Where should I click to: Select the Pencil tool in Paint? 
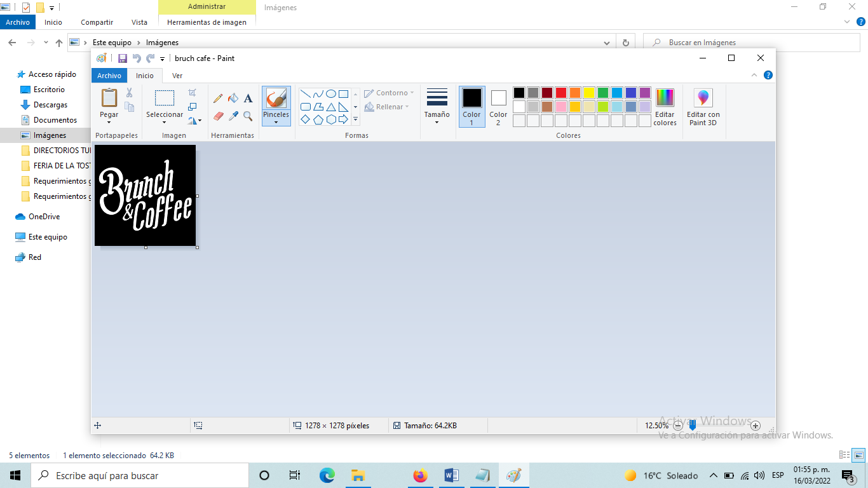click(x=218, y=98)
